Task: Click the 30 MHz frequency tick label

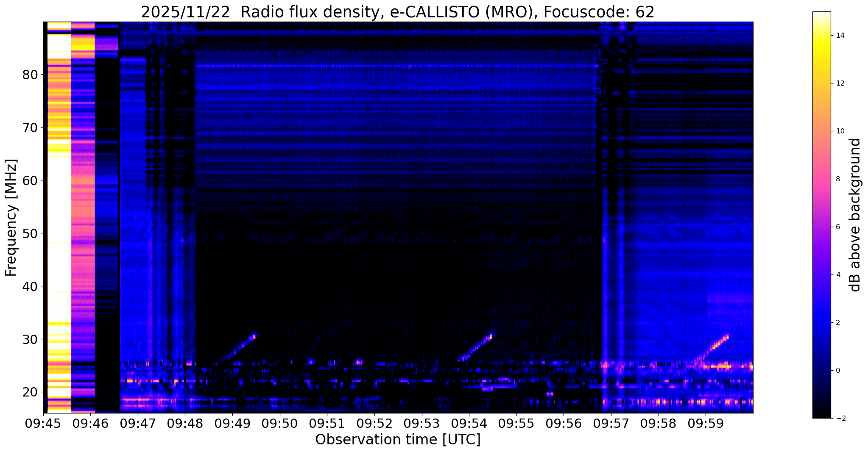Action: click(x=30, y=339)
